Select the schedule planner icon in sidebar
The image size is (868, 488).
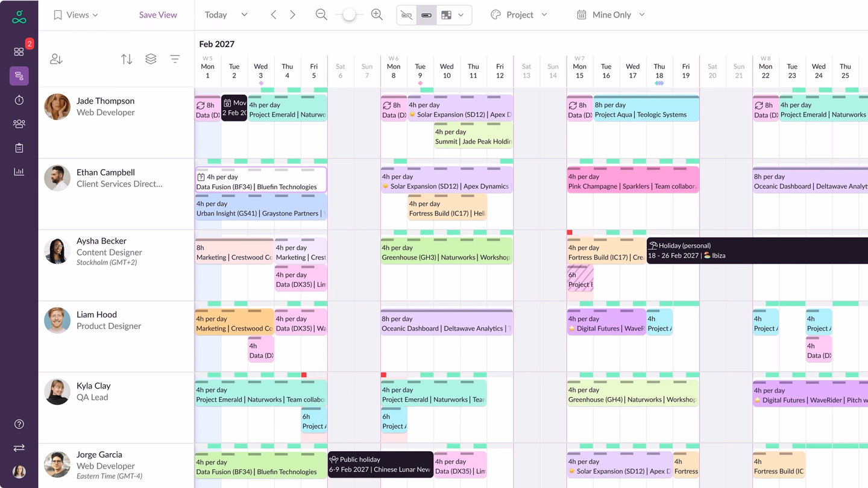tap(19, 77)
